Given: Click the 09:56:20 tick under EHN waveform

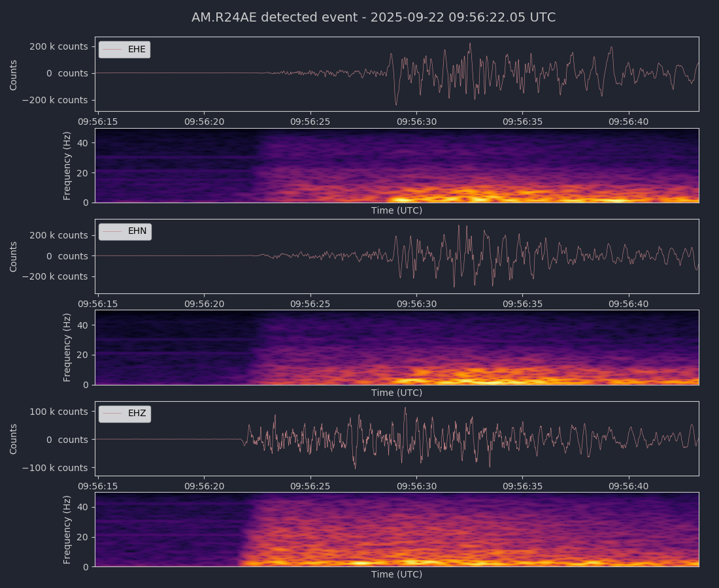Looking at the screenshot, I should [x=204, y=304].
